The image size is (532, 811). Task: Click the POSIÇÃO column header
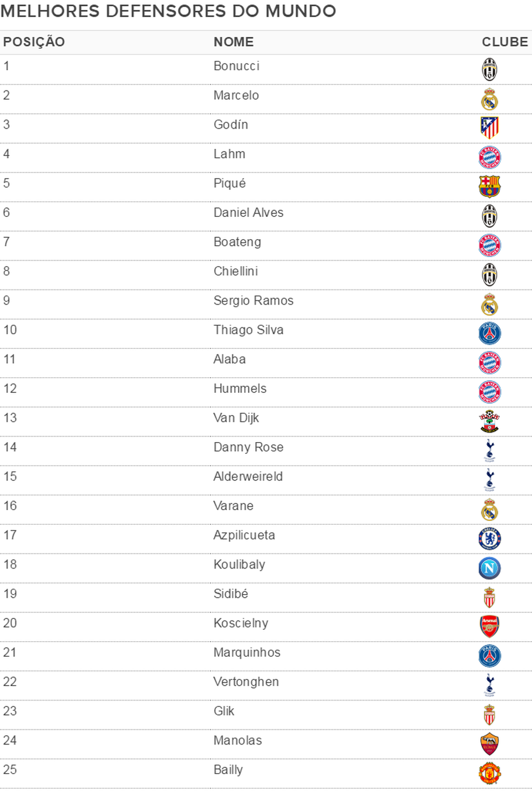[x=34, y=42]
